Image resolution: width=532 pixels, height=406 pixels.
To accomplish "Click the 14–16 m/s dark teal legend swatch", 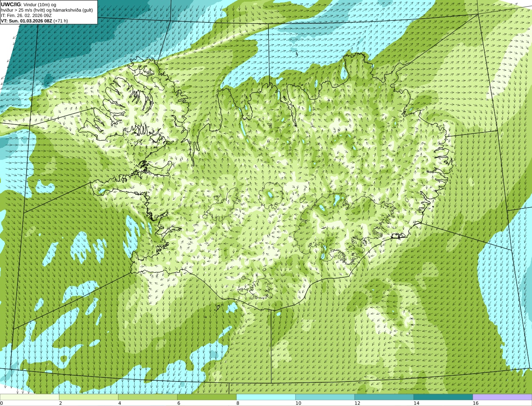I will (443, 397).
